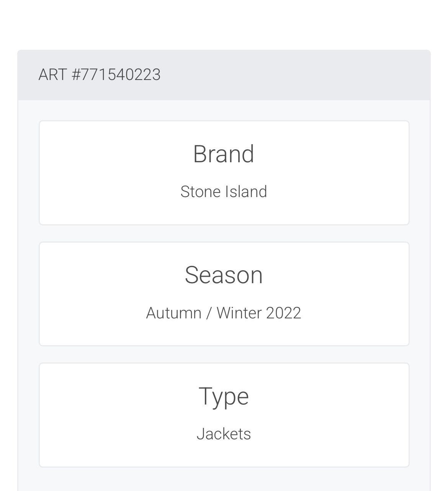Select the Type heading
The height and width of the screenshot is (491, 448).
tap(224, 396)
